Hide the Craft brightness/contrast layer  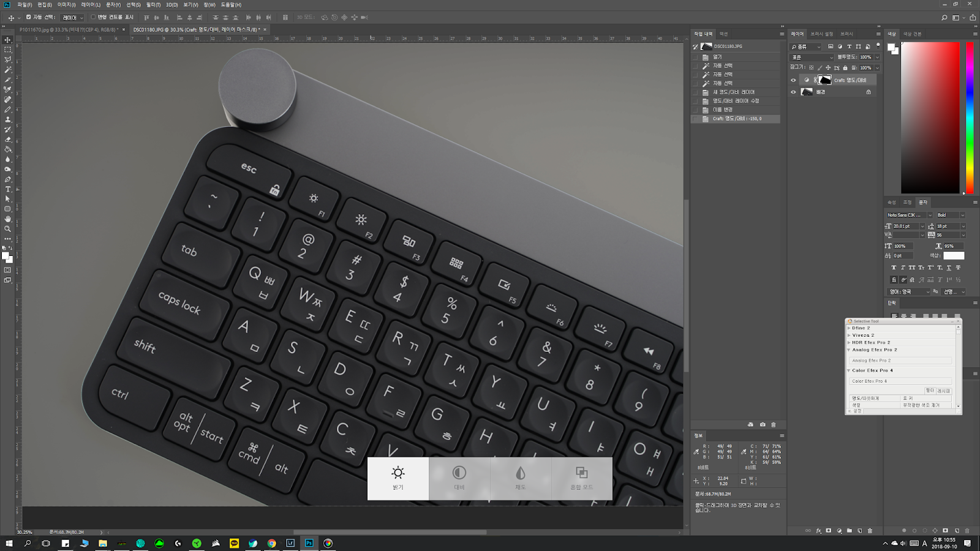(x=793, y=80)
